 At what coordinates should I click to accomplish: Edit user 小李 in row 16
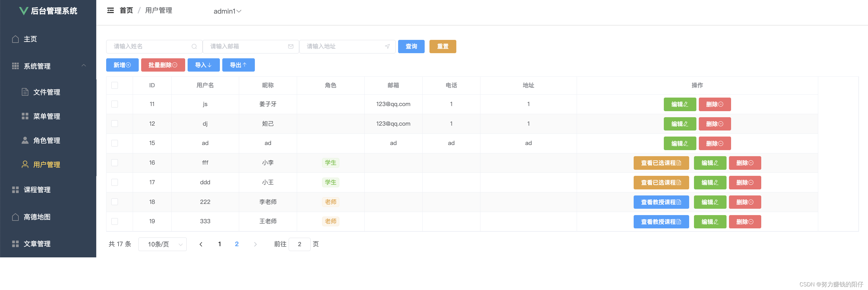click(x=710, y=163)
